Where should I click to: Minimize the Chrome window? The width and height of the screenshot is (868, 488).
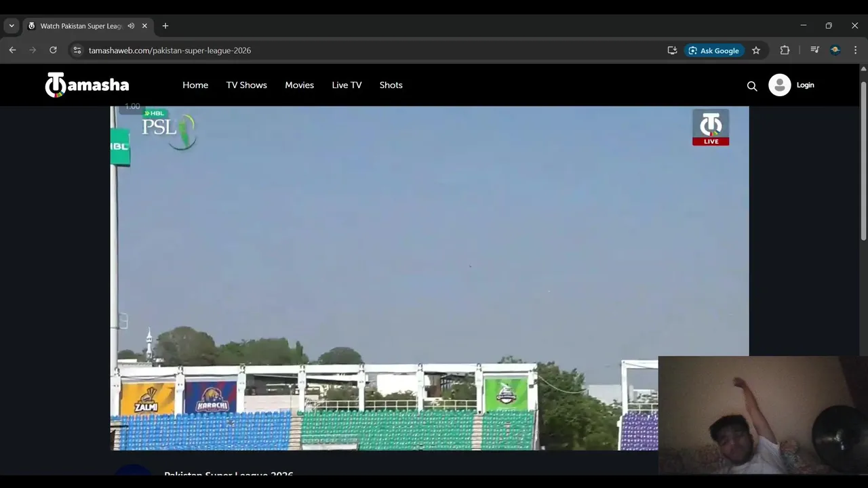tap(804, 26)
